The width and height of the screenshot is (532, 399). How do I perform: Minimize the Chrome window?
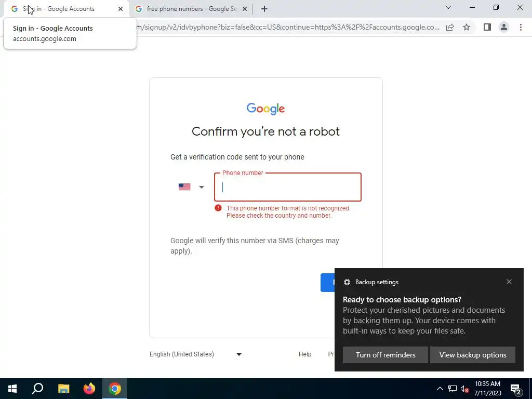pos(472,7)
